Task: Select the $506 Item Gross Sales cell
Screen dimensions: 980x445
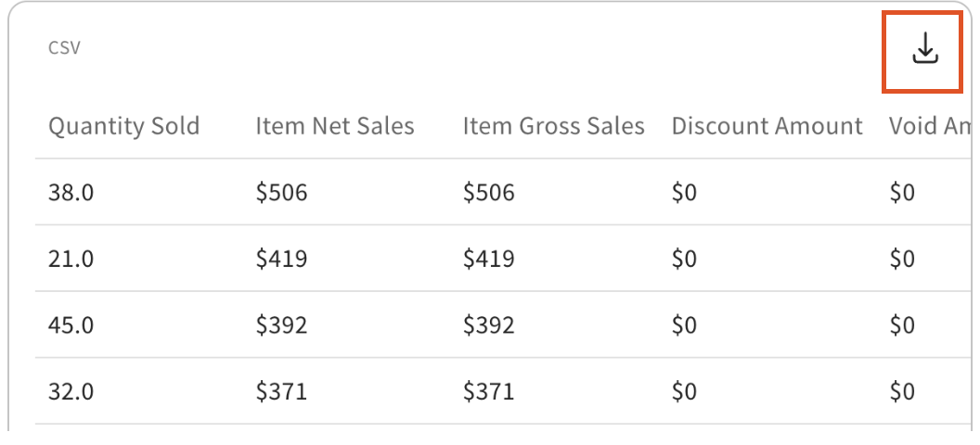Action: click(488, 192)
